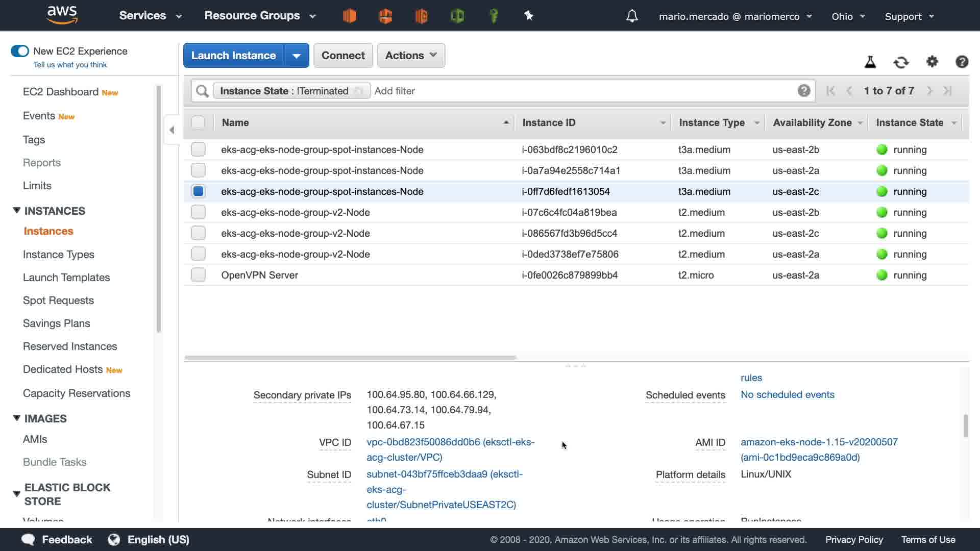This screenshot has height=551, width=980.
Task: Open the No scheduled events link
Action: tap(787, 394)
